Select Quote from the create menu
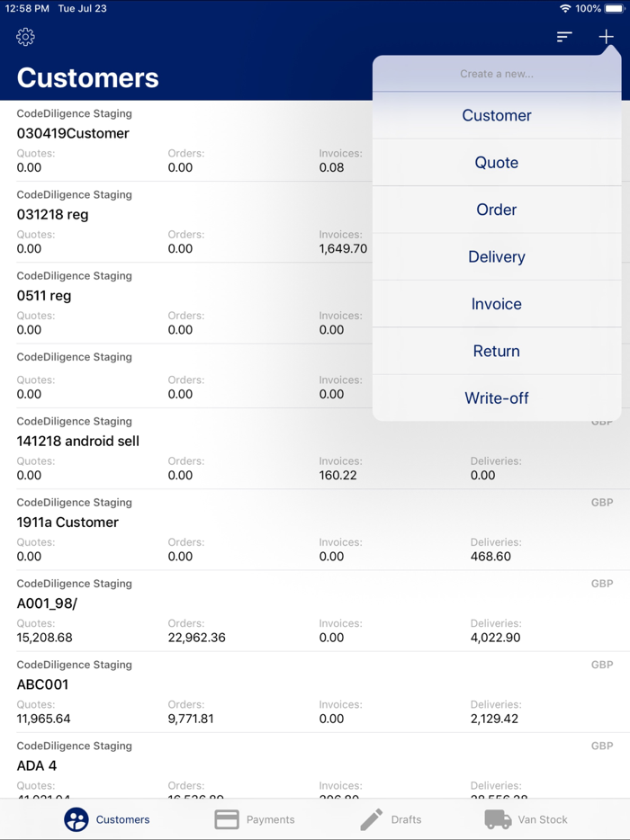Screen dimensions: 630x840 497,163
